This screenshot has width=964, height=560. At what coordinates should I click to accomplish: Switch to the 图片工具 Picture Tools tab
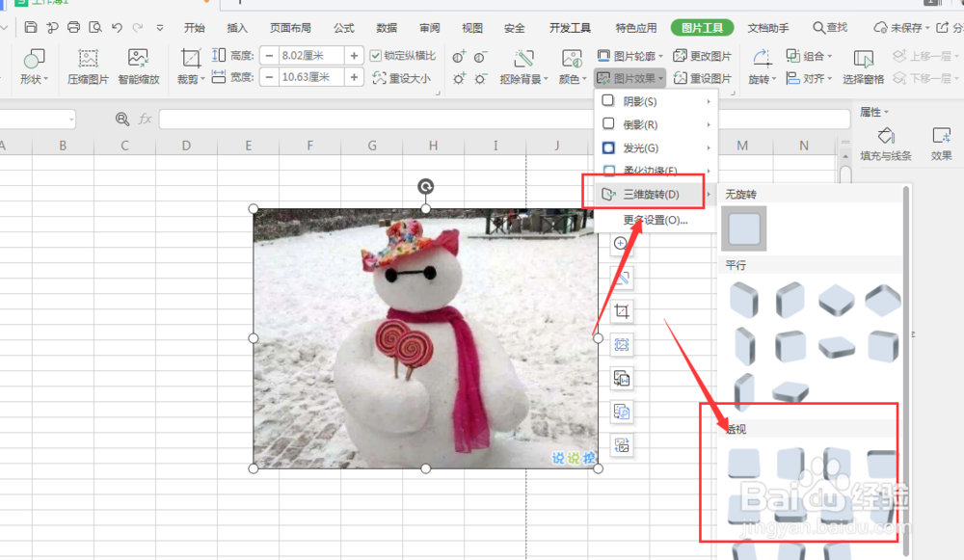coord(702,28)
